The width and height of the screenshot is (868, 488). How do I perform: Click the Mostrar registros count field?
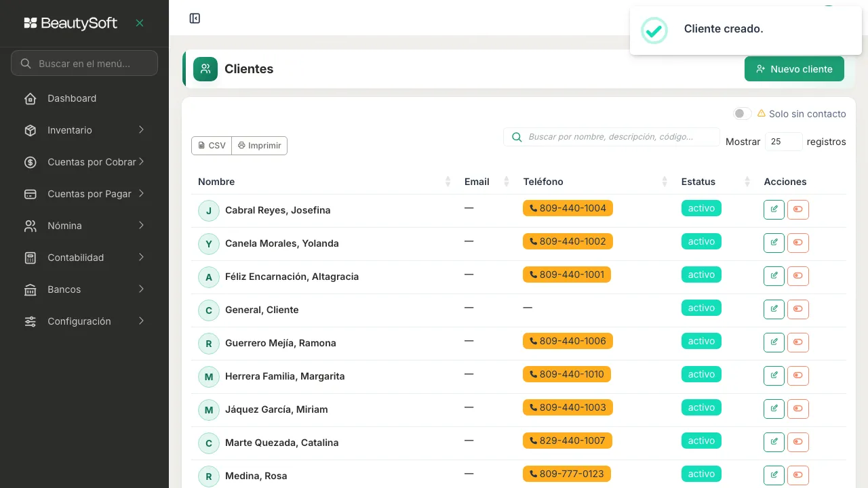click(x=784, y=142)
